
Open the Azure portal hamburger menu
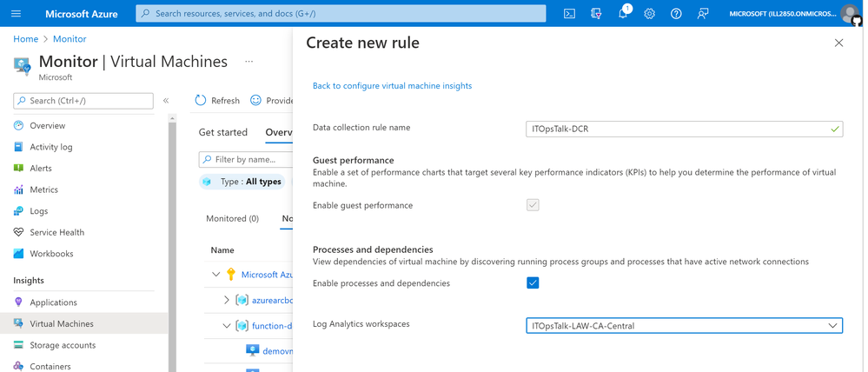coord(16,14)
